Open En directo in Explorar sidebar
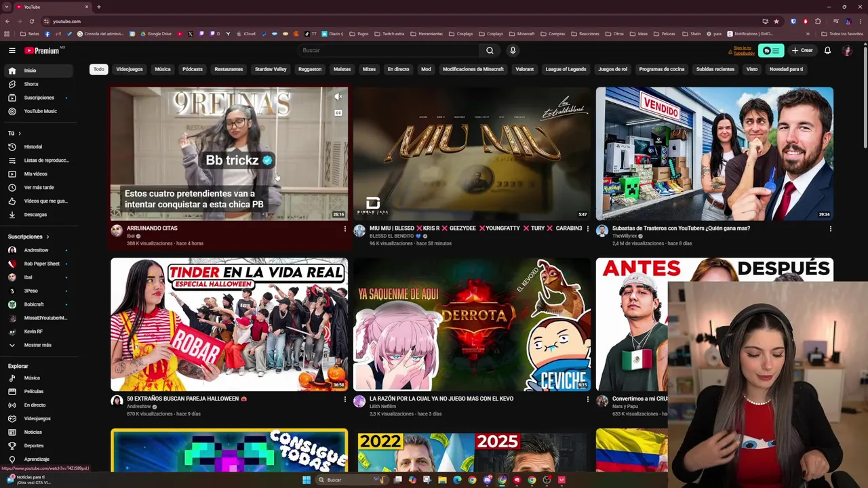 tap(38, 405)
